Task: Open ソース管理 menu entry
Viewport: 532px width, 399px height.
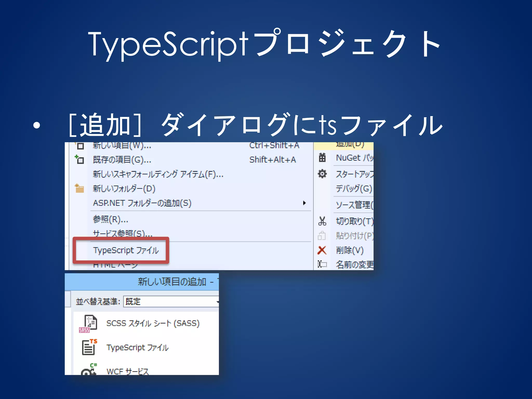Action: (355, 205)
